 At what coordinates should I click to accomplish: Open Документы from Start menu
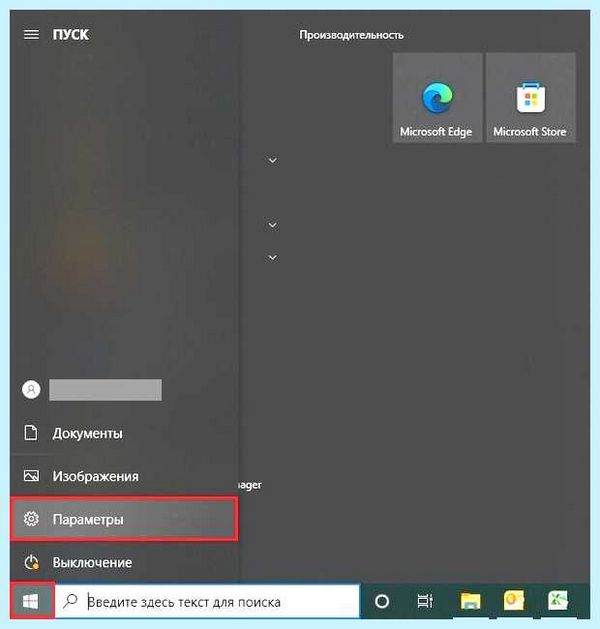pyautogui.click(x=122, y=434)
